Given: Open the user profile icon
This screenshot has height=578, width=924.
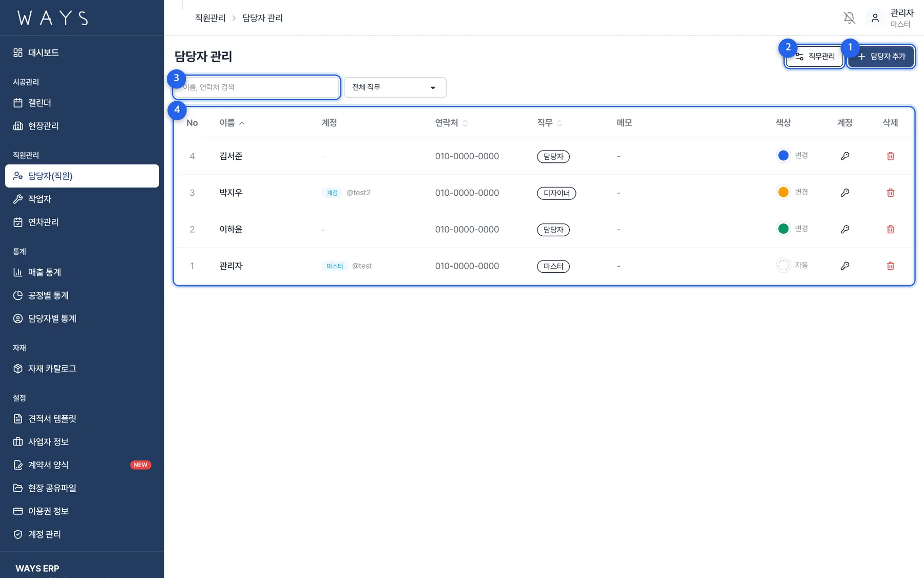Looking at the screenshot, I should (x=875, y=18).
